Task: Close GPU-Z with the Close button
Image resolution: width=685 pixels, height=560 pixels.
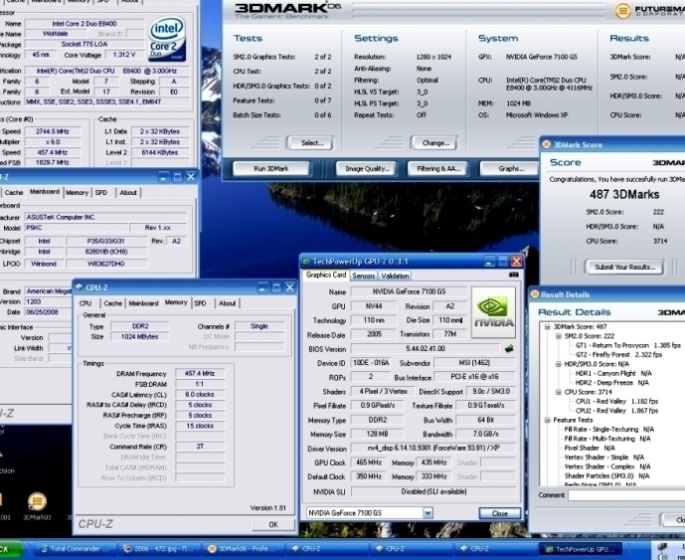Action: point(500,513)
